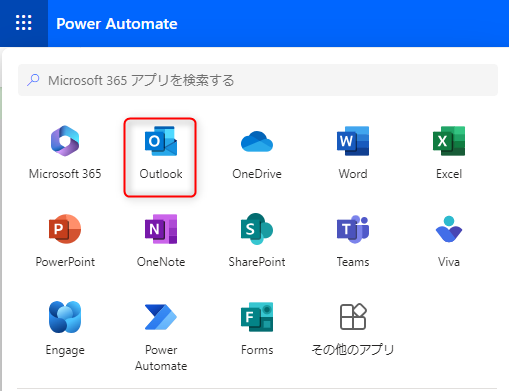Open the Microsoft 365 app icon
The width and height of the screenshot is (509, 391).
coord(65,141)
